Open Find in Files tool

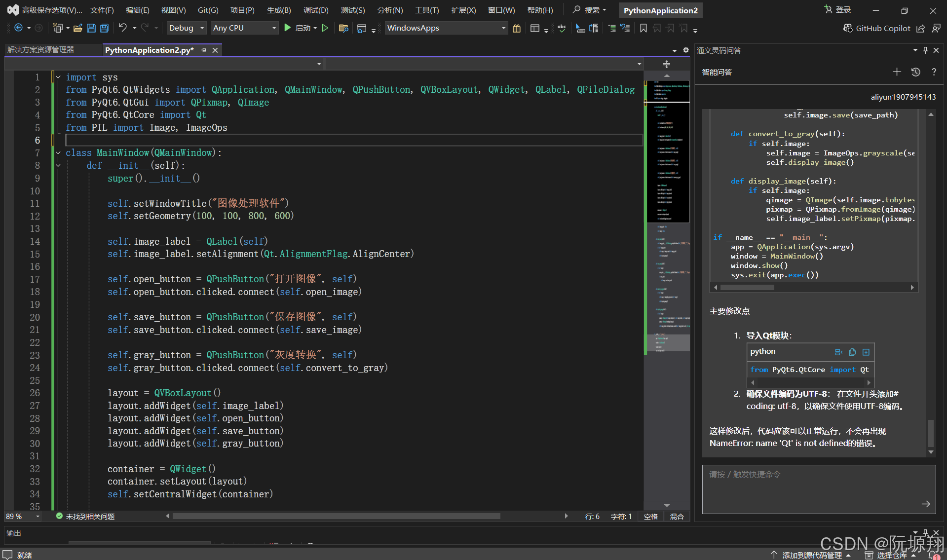pos(343,28)
